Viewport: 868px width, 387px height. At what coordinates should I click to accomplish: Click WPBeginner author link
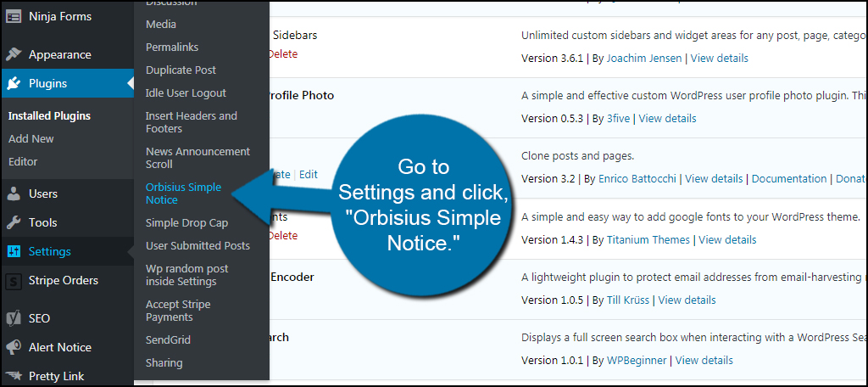pos(637,361)
